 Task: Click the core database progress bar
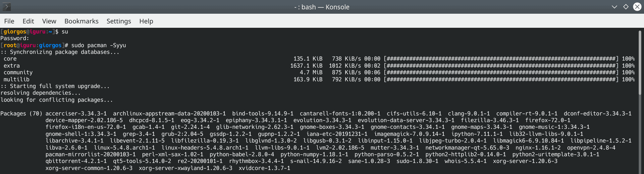coord(501,59)
